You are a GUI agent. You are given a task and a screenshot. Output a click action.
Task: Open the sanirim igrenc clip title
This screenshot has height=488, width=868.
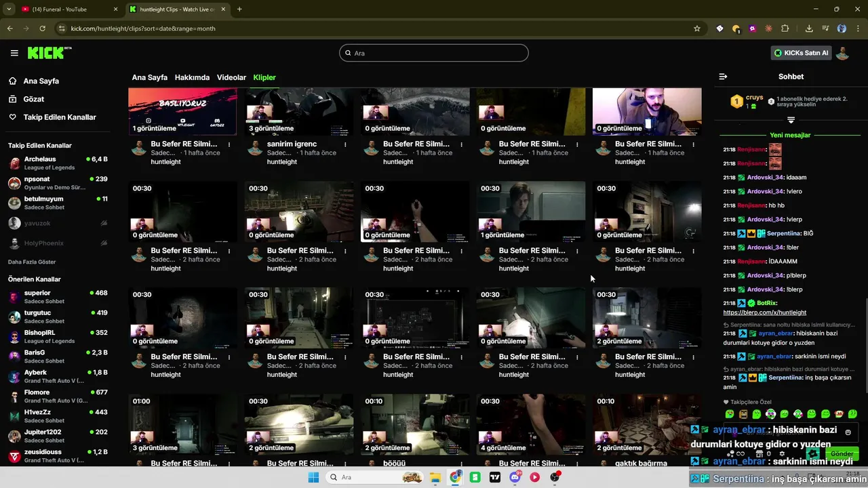292,144
